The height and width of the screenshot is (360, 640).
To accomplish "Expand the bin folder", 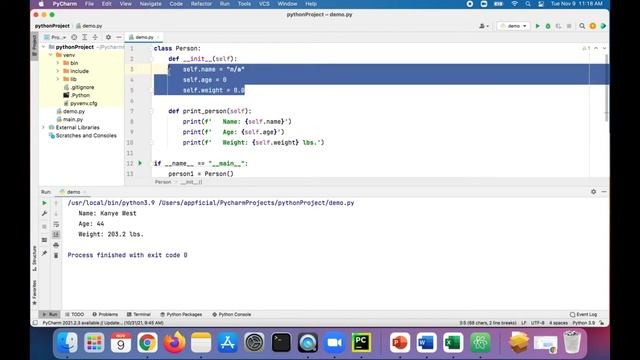I will 58,63.
